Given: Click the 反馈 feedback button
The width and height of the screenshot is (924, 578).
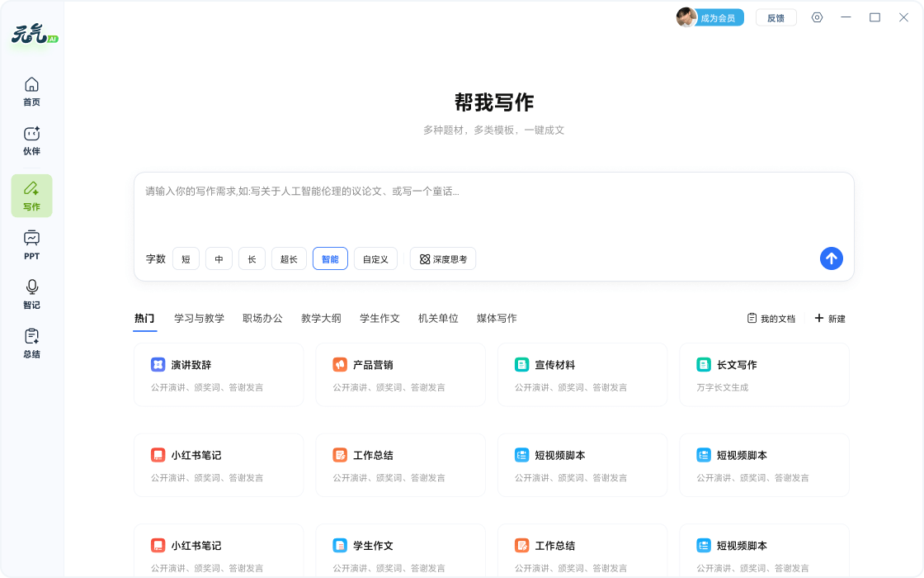Looking at the screenshot, I should [x=775, y=18].
